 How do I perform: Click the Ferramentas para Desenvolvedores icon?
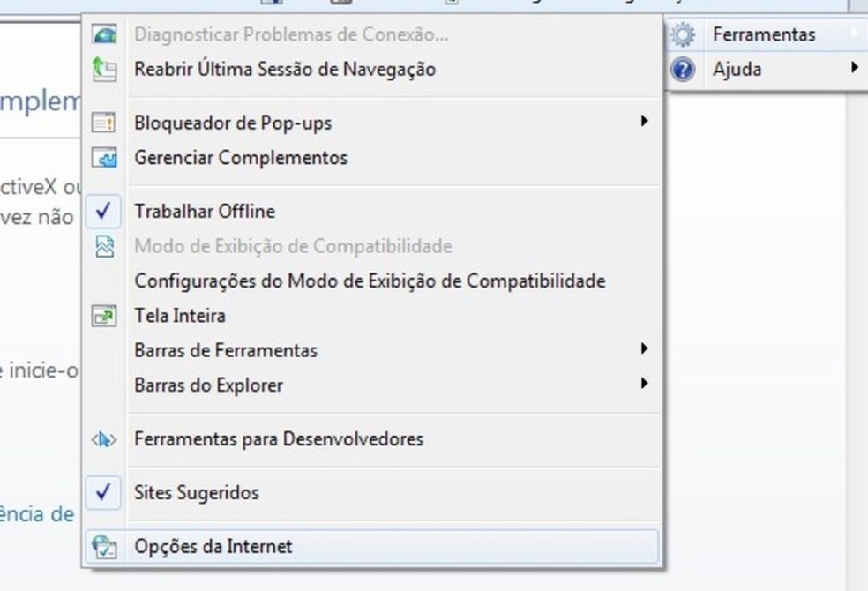[x=104, y=438]
